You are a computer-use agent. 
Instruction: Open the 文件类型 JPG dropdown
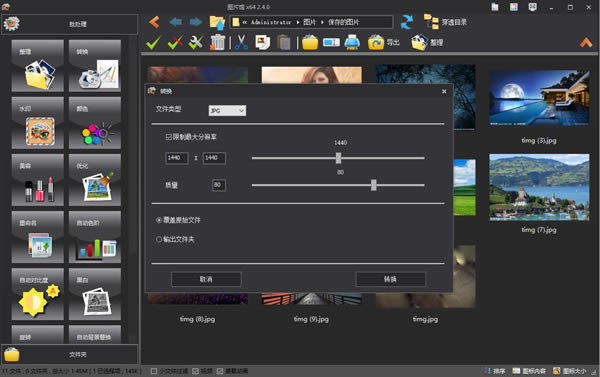tap(227, 111)
